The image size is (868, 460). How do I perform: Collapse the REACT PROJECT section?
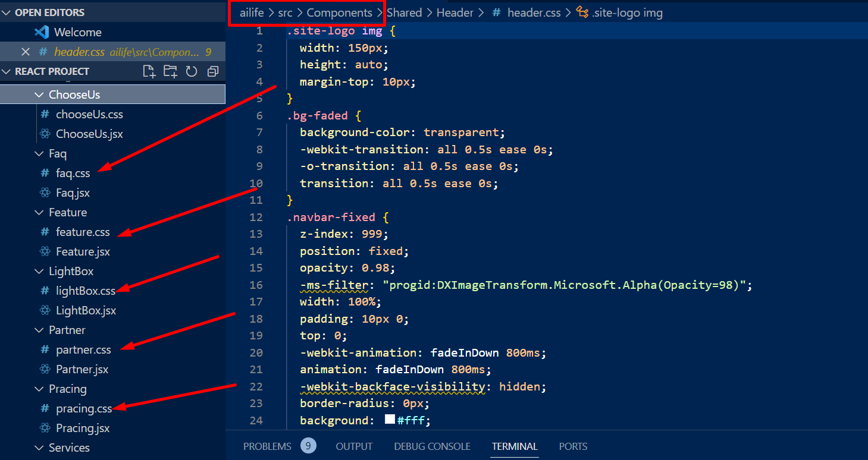7,71
